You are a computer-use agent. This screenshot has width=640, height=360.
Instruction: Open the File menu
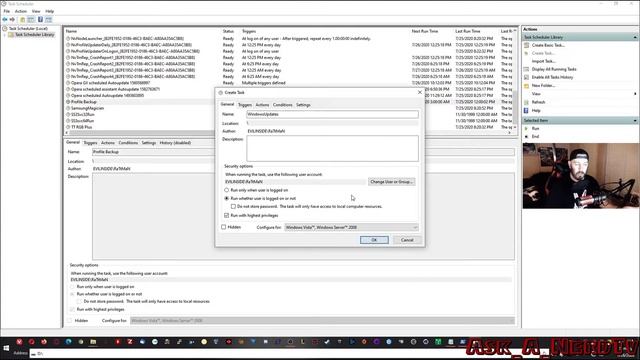(x=7, y=11)
